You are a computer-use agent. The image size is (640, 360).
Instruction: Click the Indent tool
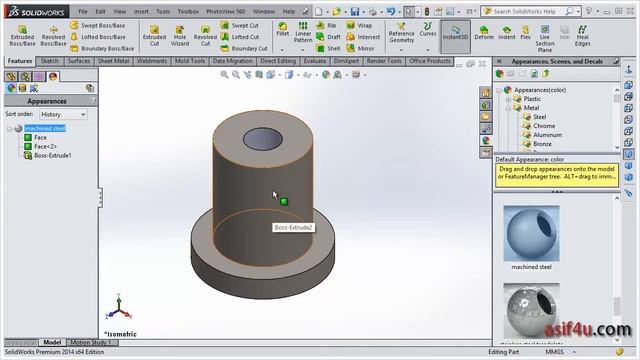pos(507,32)
